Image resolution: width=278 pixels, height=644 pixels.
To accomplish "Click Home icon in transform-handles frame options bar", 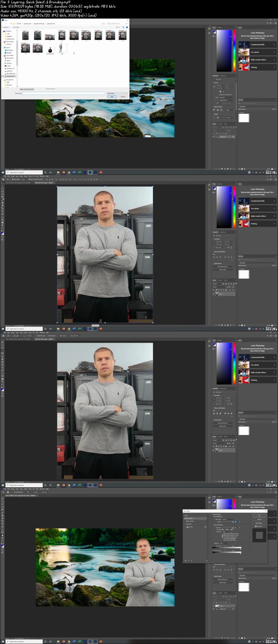I will point(3,179).
